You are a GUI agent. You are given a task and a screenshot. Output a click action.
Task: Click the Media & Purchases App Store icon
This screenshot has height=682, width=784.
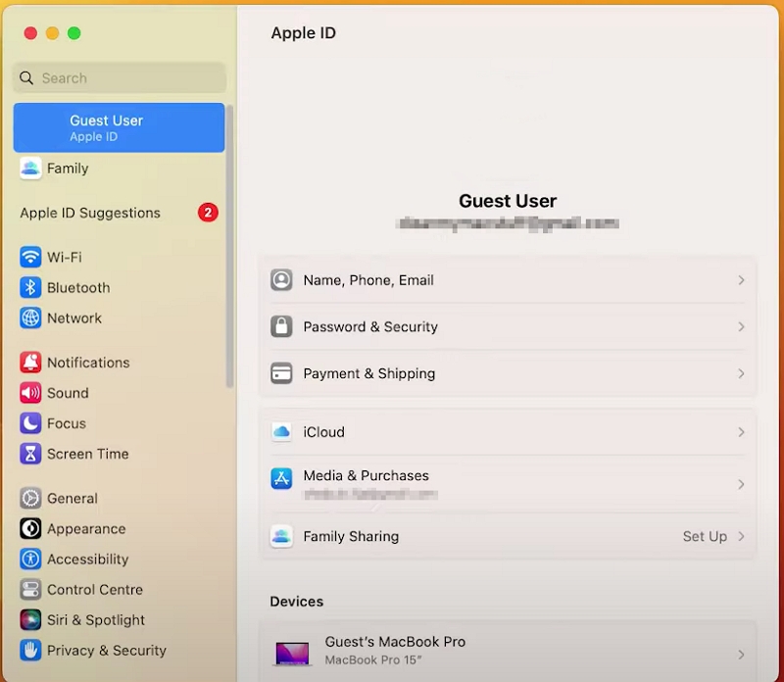click(281, 479)
